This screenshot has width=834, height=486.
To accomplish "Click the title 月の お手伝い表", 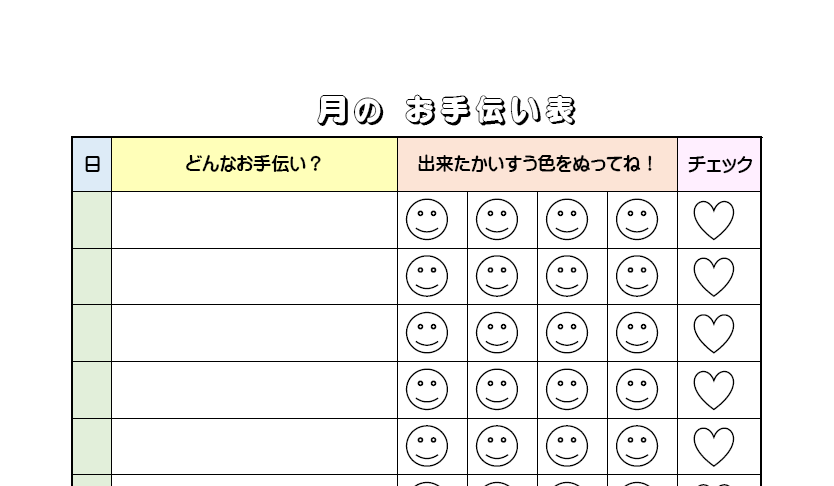I will pyautogui.click(x=446, y=111).
